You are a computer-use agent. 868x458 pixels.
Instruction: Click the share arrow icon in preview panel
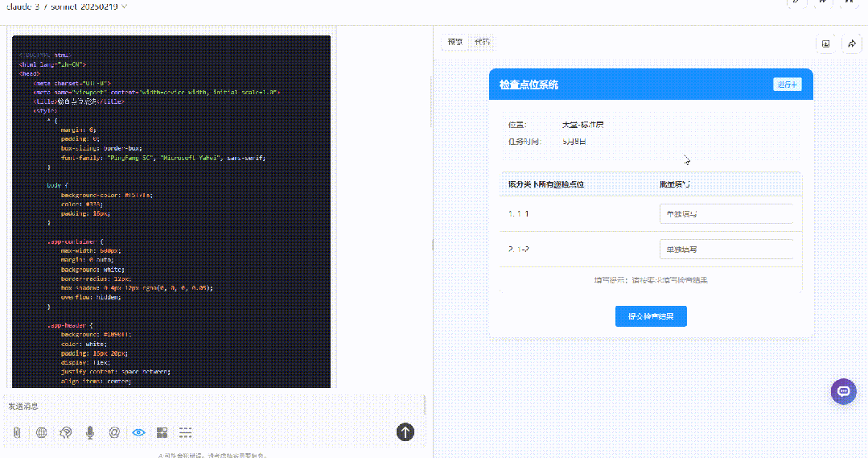(852, 43)
